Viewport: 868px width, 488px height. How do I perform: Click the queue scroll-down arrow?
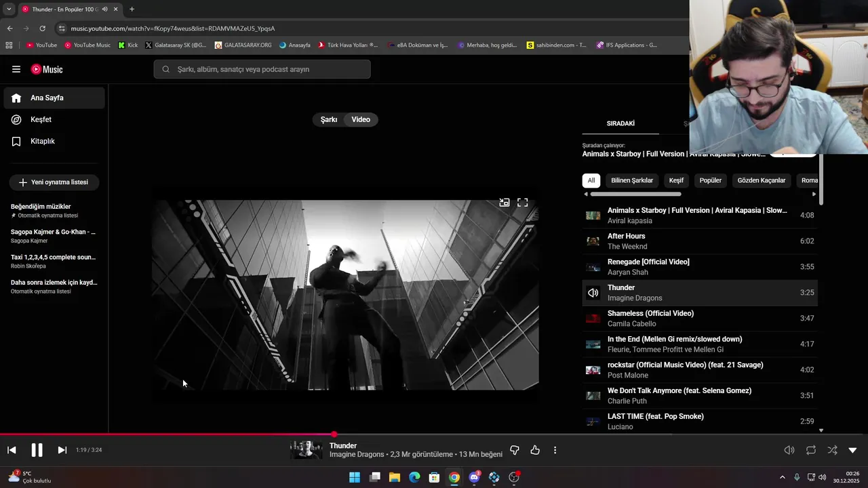[x=821, y=430]
